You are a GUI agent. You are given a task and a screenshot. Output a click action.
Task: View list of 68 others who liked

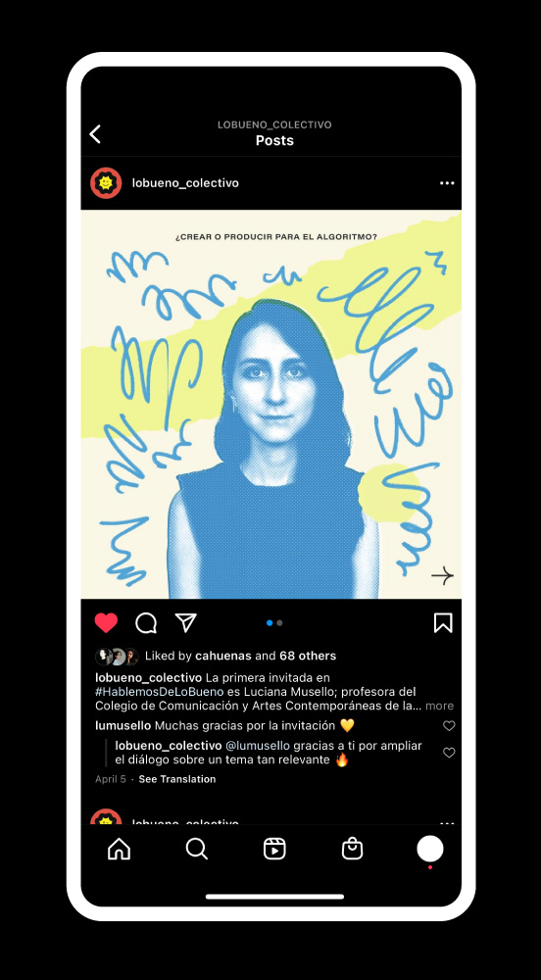coord(308,656)
